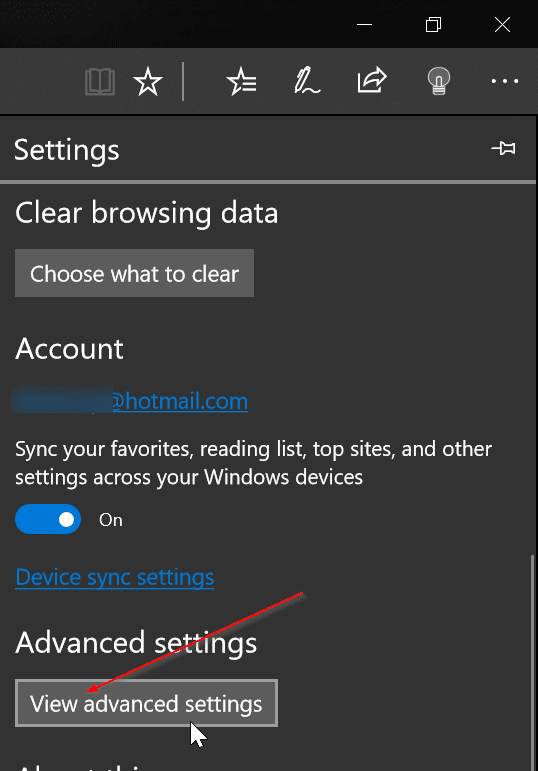
Task: Click the Advanced settings heading
Action: [136, 643]
